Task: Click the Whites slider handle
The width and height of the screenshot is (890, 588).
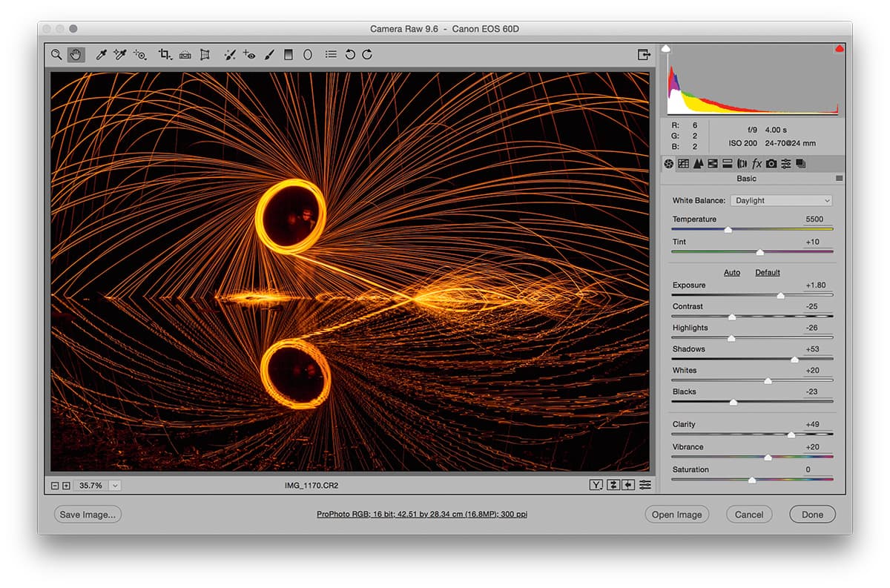Action: pyautogui.click(x=768, y=380)
